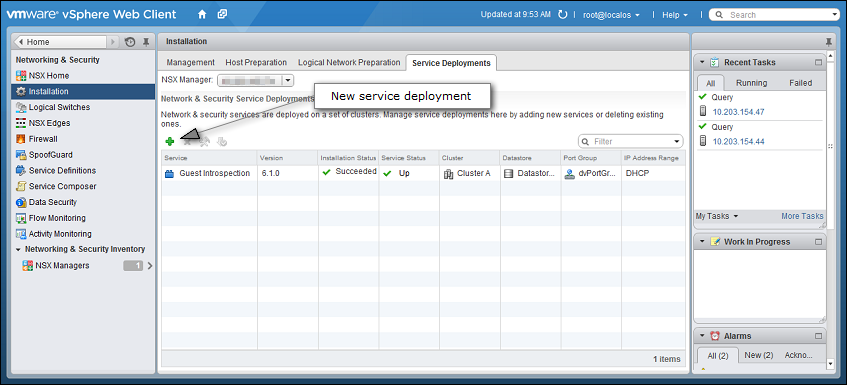Click the NSX Managers inventory icon
847x385 pixels.
(28, 266)
